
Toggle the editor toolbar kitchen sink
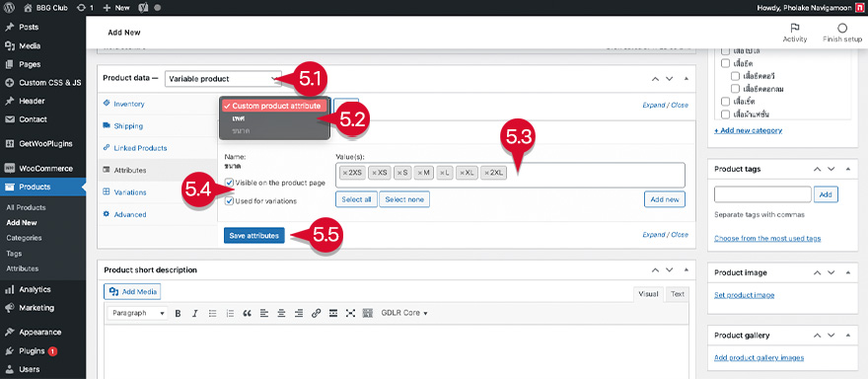pos(368,313)
